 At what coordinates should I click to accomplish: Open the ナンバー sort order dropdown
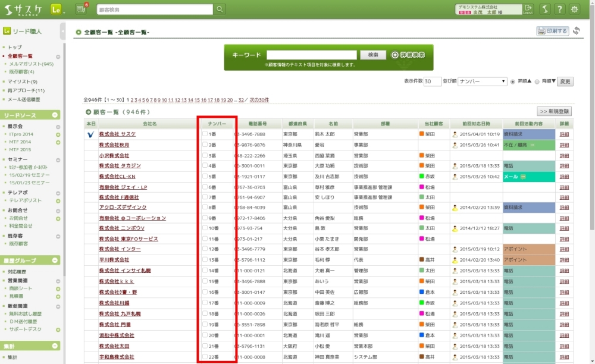click(x=482, y=81)
